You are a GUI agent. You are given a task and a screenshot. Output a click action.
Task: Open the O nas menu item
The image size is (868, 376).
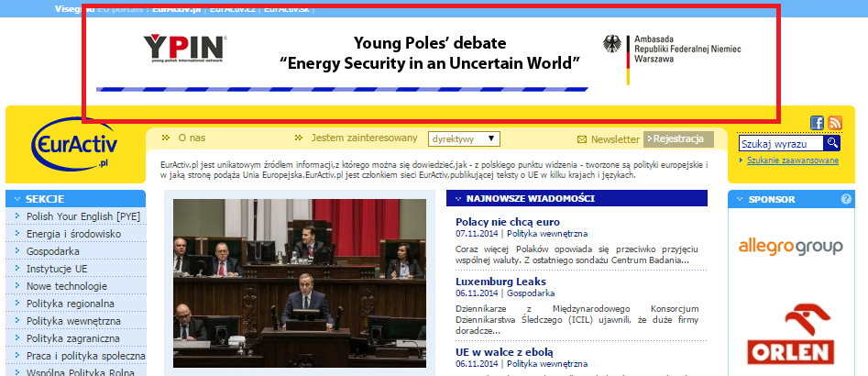point(192,138)
